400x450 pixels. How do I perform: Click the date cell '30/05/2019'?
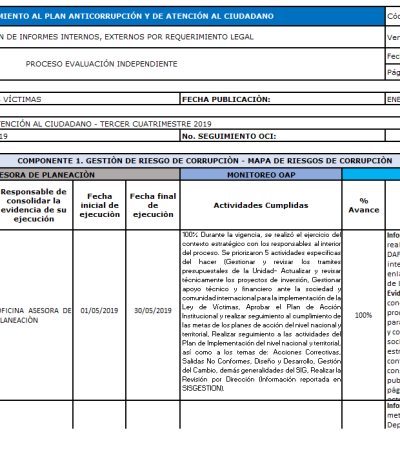pos(153,315)
